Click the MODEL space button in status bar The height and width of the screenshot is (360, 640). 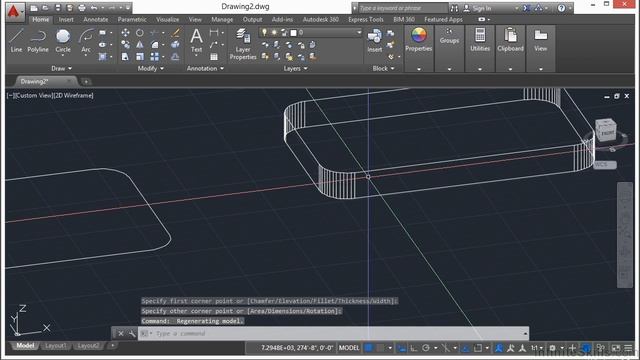[349, 348]
